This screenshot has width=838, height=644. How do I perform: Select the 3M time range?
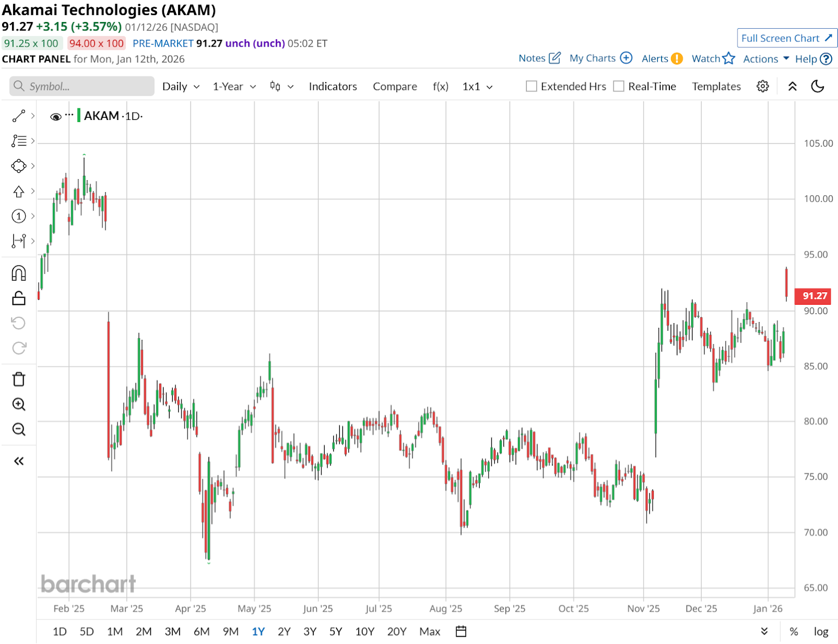(x=172, y=631)
